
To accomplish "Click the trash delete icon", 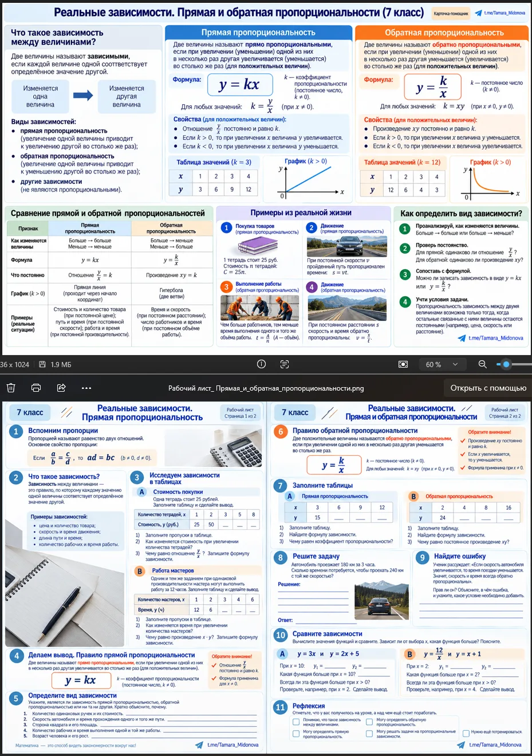I will (10, 388).
